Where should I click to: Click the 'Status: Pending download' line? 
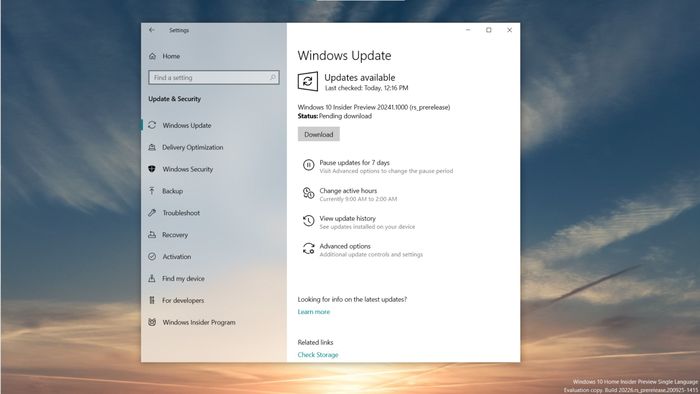[x=335, y=116]
